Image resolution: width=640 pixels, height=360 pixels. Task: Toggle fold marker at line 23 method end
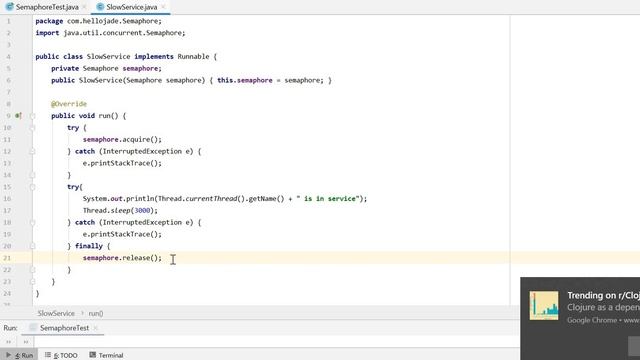pos(33,282)
